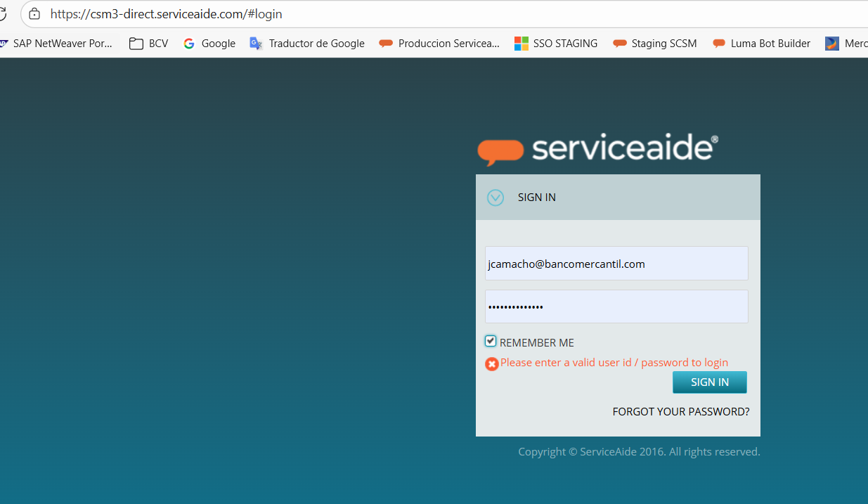Image resolution: width=868 pixels, height=504 pixels.
Task: Open the FORGOT YOUR PASSWORD link
Action: coord(681,412)
